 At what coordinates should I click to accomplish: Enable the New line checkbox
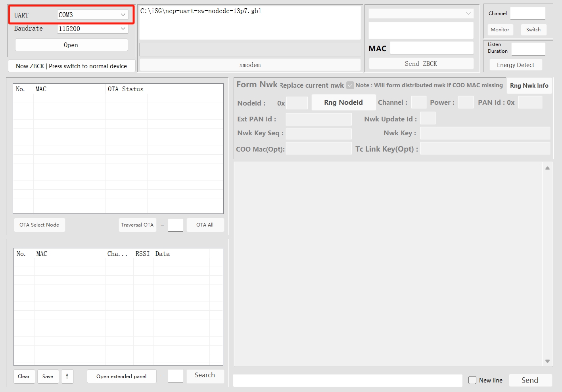pyautogui.click(x=472, y=380)
